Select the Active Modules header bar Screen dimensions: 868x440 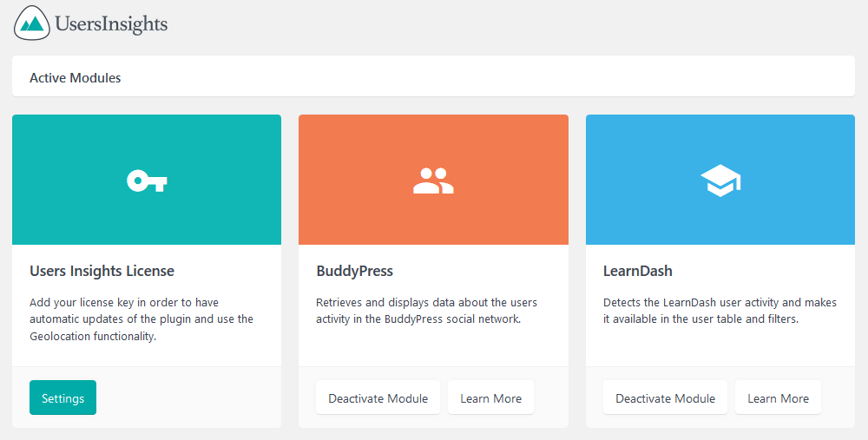(433, 76)
